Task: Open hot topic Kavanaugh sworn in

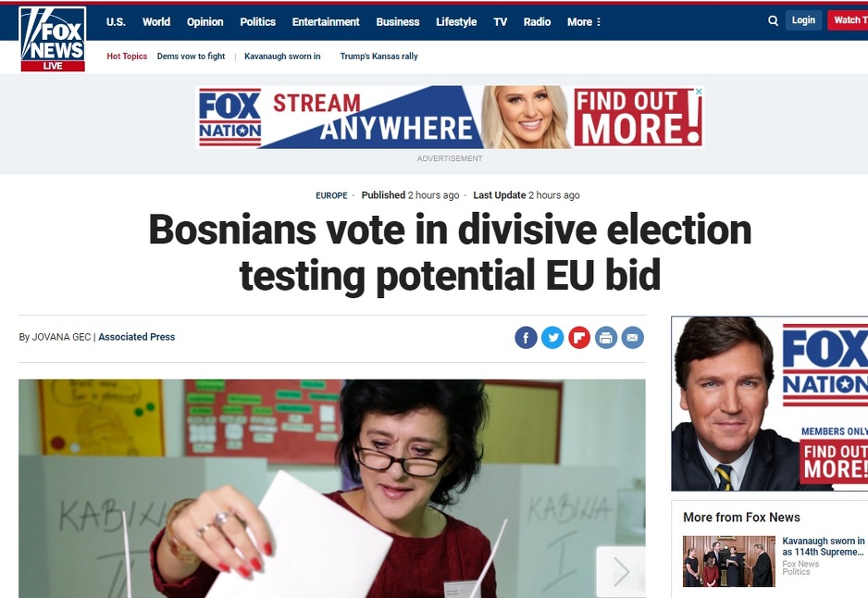Action: tap(282, 56)
